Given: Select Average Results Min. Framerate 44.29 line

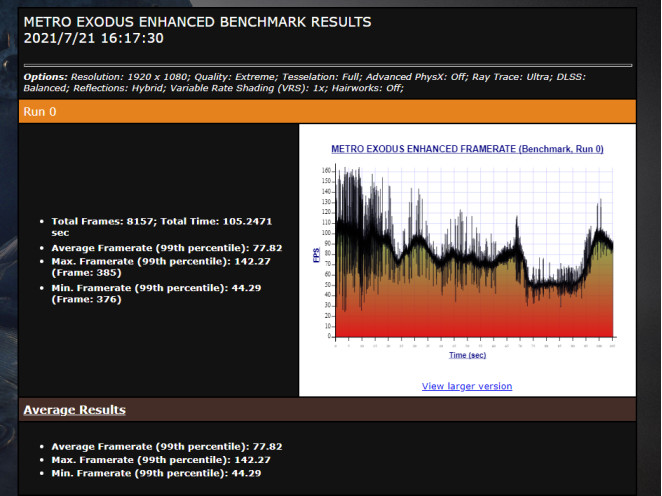Looking at the screenshot, I should [156, 473].
